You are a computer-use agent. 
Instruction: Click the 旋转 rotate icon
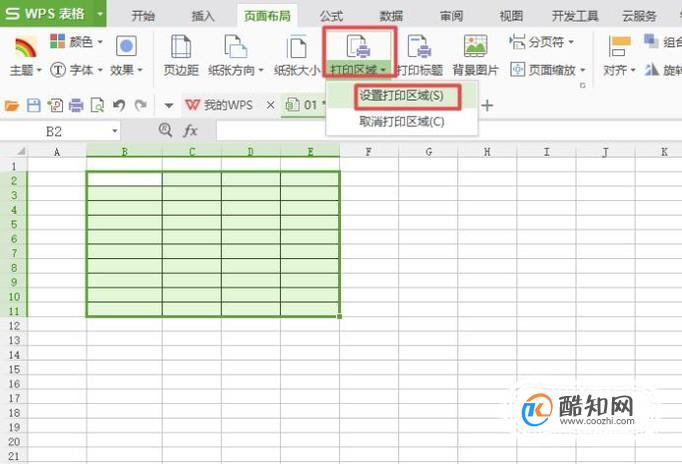pyautogui.click(x=652, y=70)
